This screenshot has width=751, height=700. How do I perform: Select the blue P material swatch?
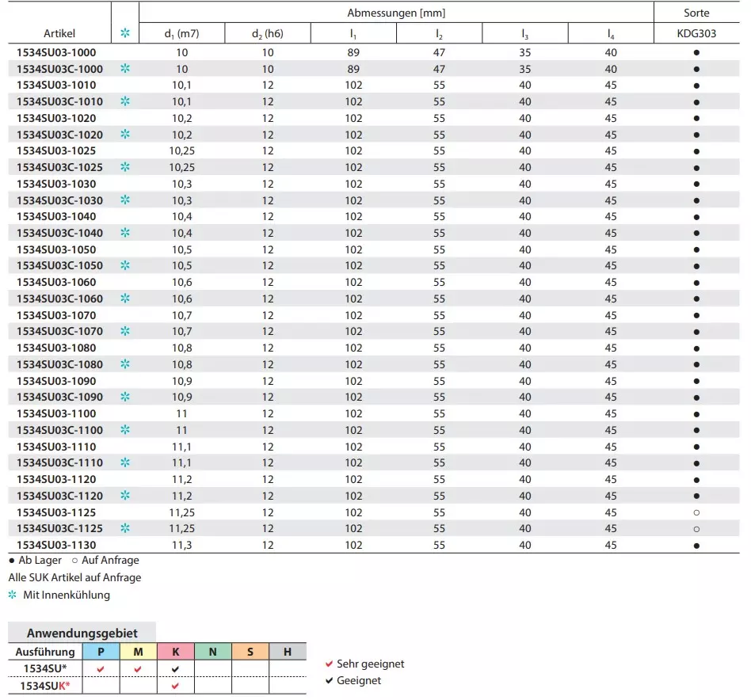coord(101,652)
